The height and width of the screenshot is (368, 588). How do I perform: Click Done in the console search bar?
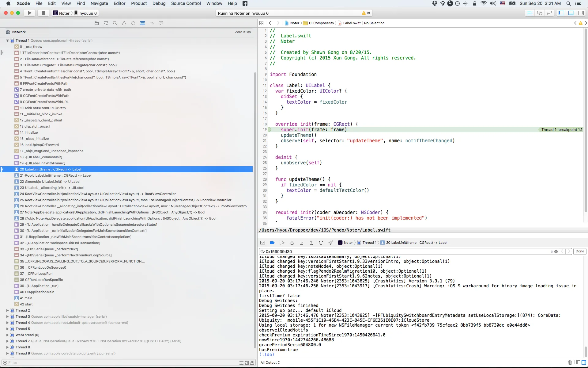click(579, 251)
